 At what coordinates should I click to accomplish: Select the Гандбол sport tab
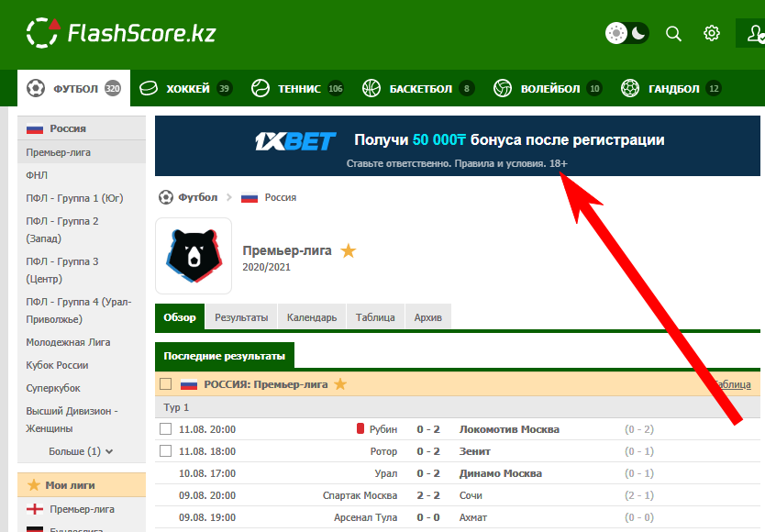671,88
